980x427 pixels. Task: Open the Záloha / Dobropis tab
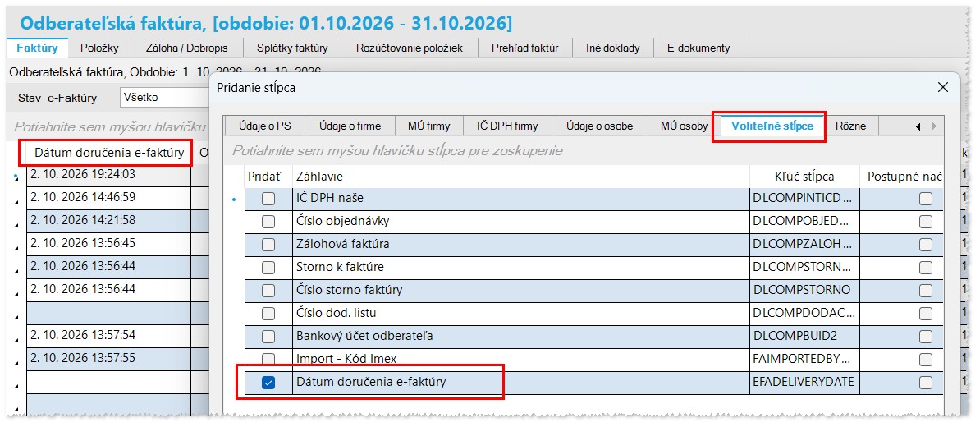187,48
